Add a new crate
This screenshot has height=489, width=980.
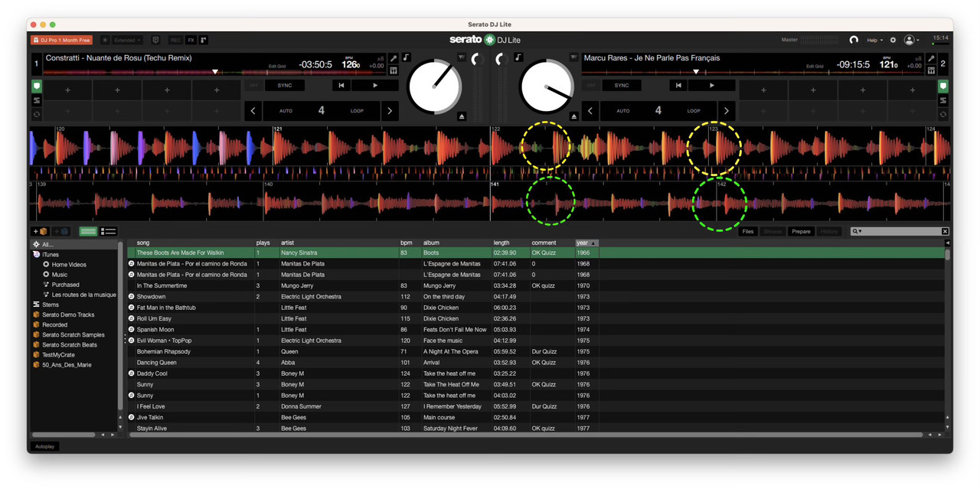click(x=41, y=231)
